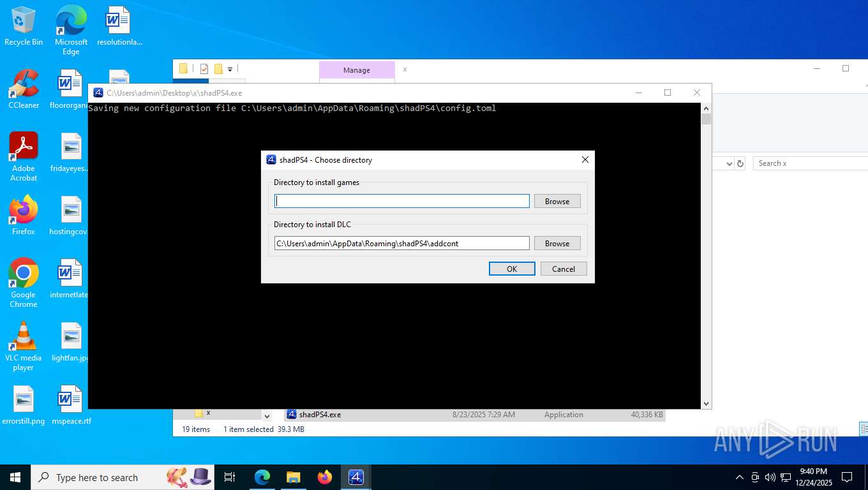The image size is (868, 490).
Task: Minimize the shadPS4 console window
Action: 639,93
